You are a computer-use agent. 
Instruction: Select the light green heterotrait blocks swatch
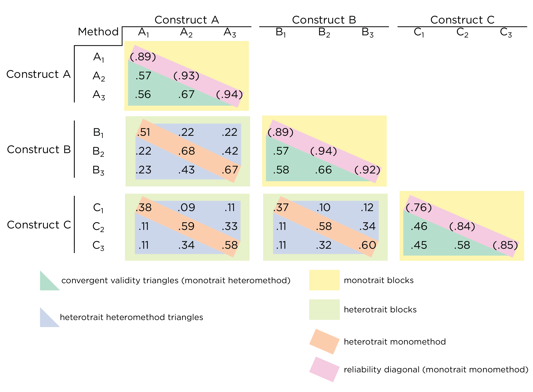(x=324, y=309)
